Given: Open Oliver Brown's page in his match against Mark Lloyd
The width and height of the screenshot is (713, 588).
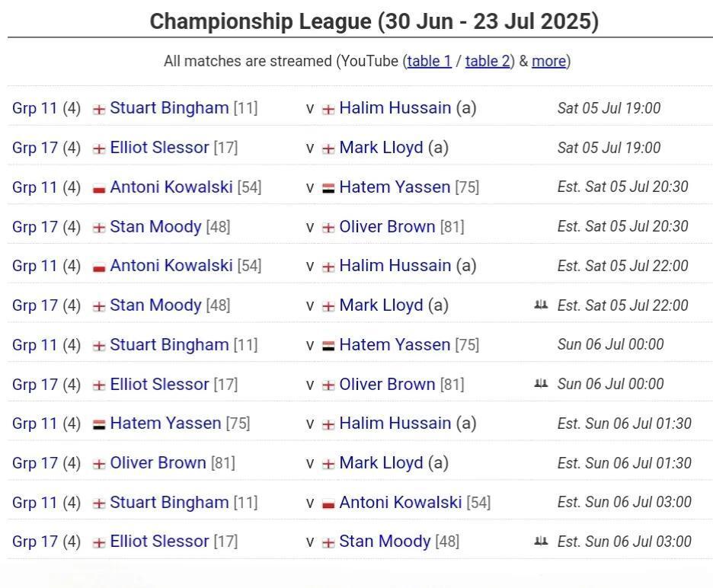Looking at the screenshot, I should (158, 463).
